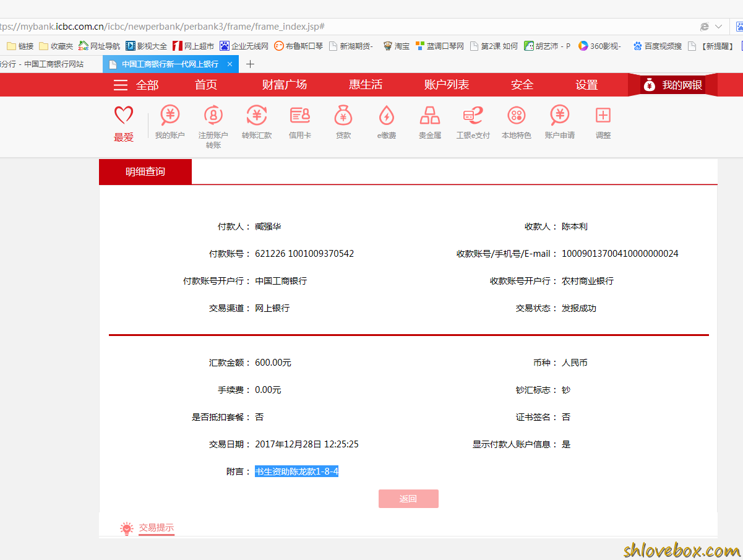Click the 0.00元 handling fee value
This screenshot has height=560, width=743.
point(268,390)
